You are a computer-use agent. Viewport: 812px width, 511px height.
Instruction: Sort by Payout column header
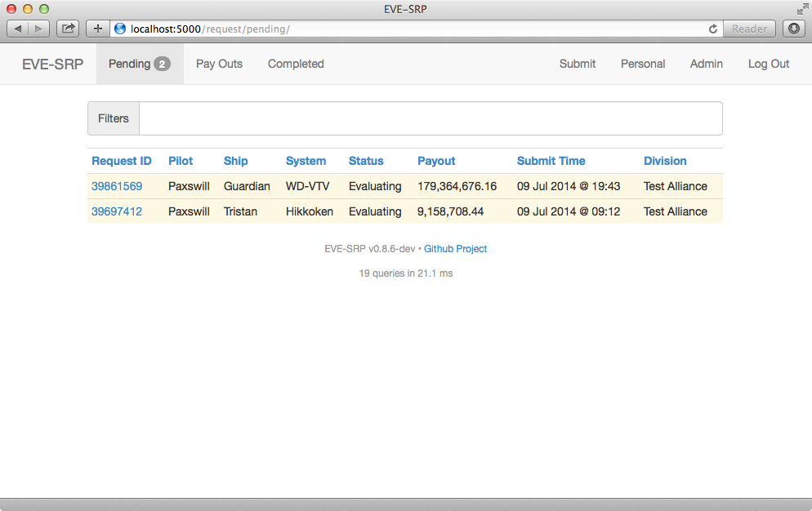pyautogui.click(x=436, y=161)
